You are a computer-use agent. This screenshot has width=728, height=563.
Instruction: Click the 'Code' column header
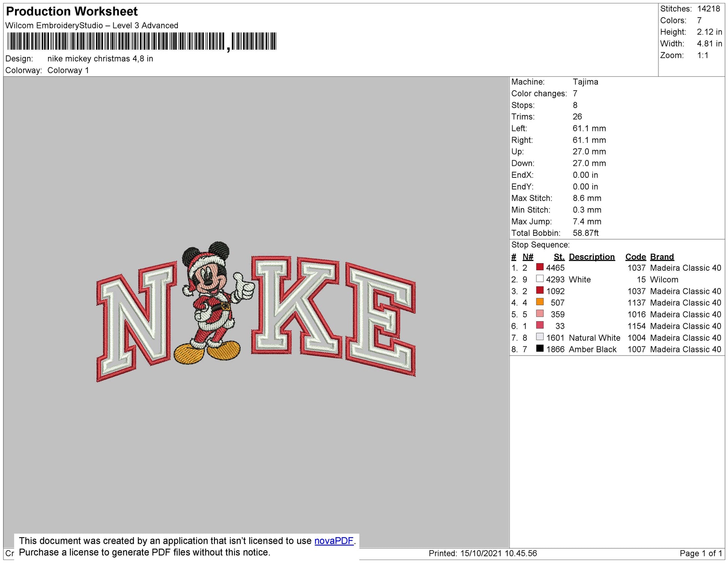636,257
